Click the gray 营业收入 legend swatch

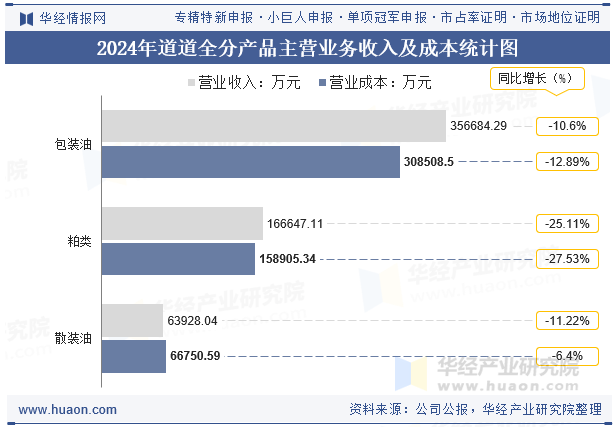point(191,82)
